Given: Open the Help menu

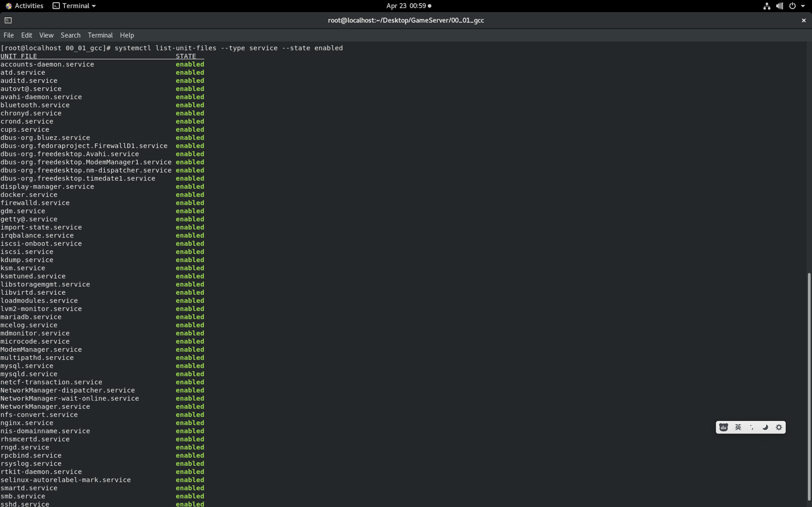Looking at the screenshot, I should point(127,35).
